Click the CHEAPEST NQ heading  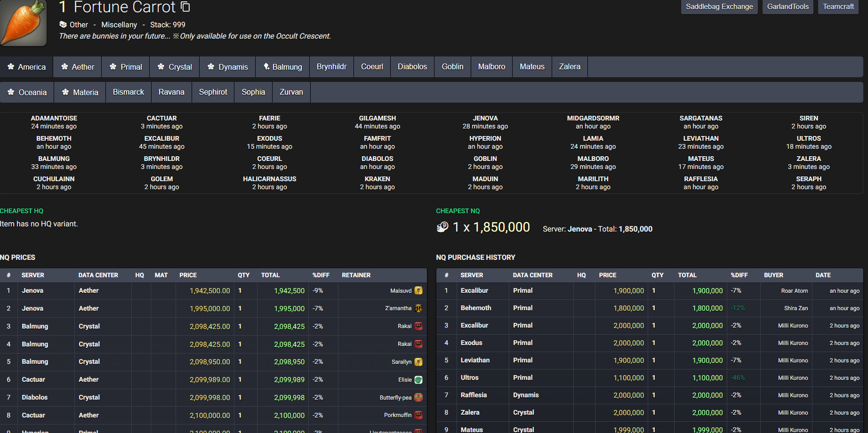pos(458,211)
